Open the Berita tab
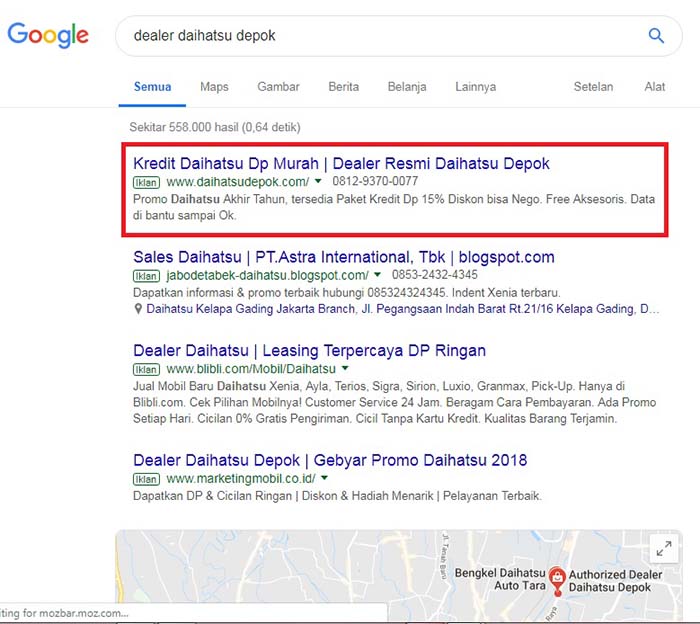This screenshot has height=624, width=700. pyautogui.click(x=343, y=87)
